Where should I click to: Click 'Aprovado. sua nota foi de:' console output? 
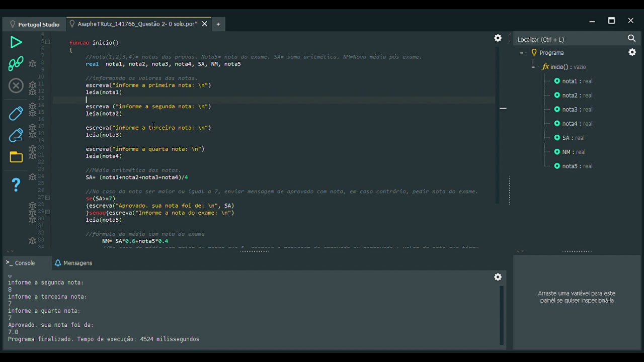(x=51, y=325)
